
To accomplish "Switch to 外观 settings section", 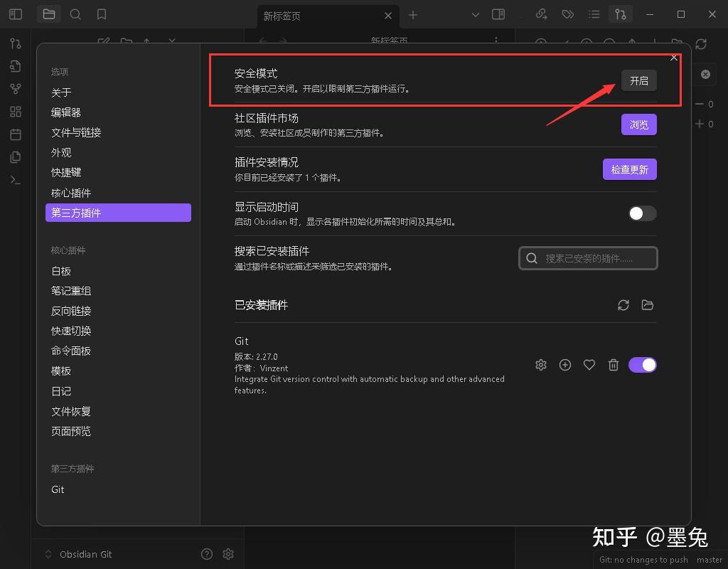I will coord(62,152).
